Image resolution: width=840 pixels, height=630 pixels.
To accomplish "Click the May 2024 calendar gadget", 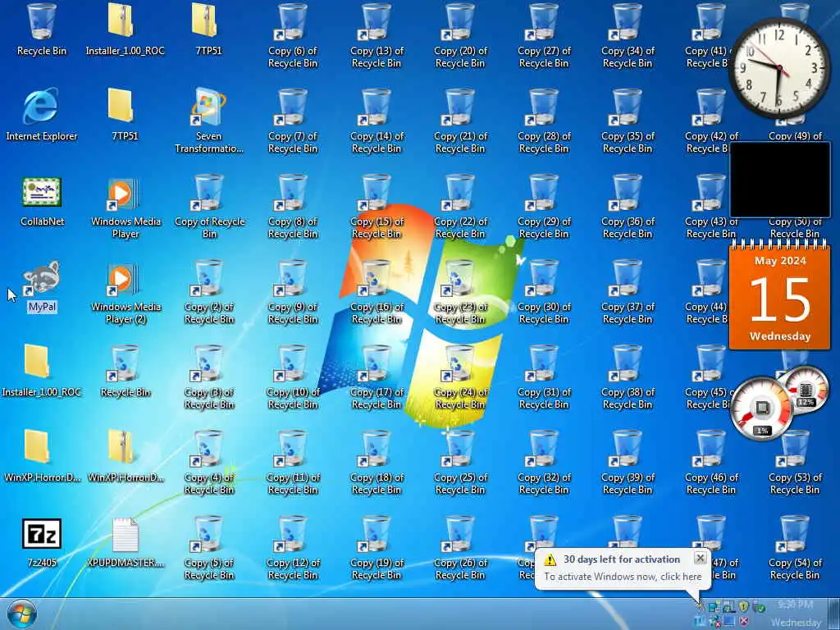I will 779,294.
